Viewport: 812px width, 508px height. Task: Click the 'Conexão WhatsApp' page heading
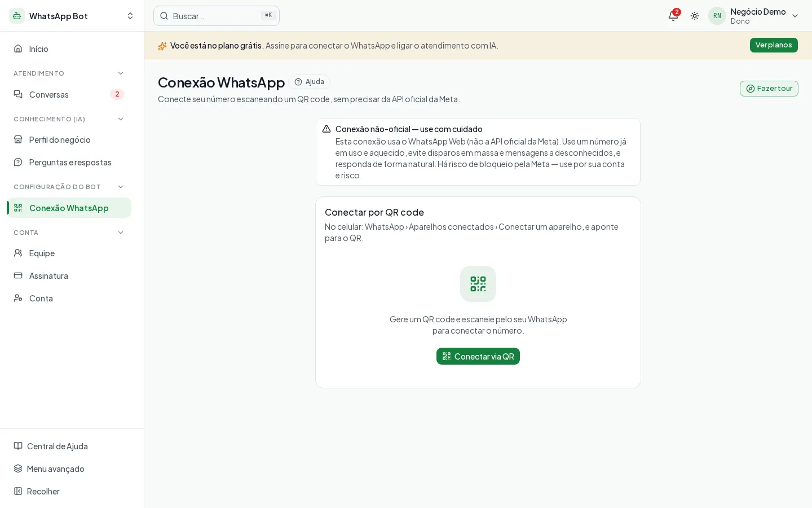(222, 82)
